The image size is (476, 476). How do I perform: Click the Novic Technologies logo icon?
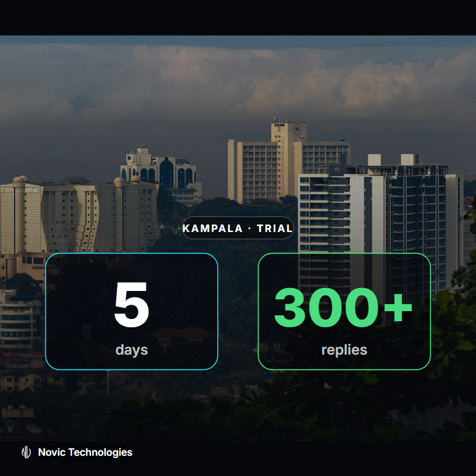26,452
